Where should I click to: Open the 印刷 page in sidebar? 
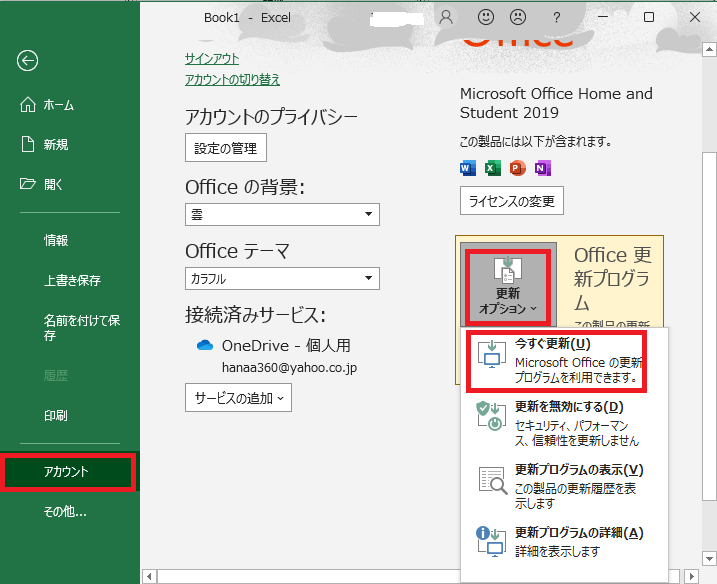[x=56, y=415]
